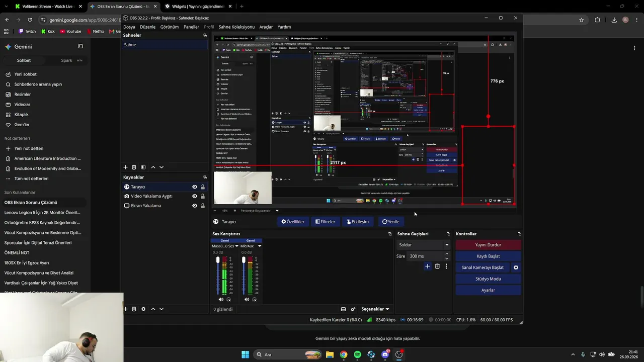Open the Seçenekler mixer dropdown
The width and height of the screenshot is (644, 362).
375,309
